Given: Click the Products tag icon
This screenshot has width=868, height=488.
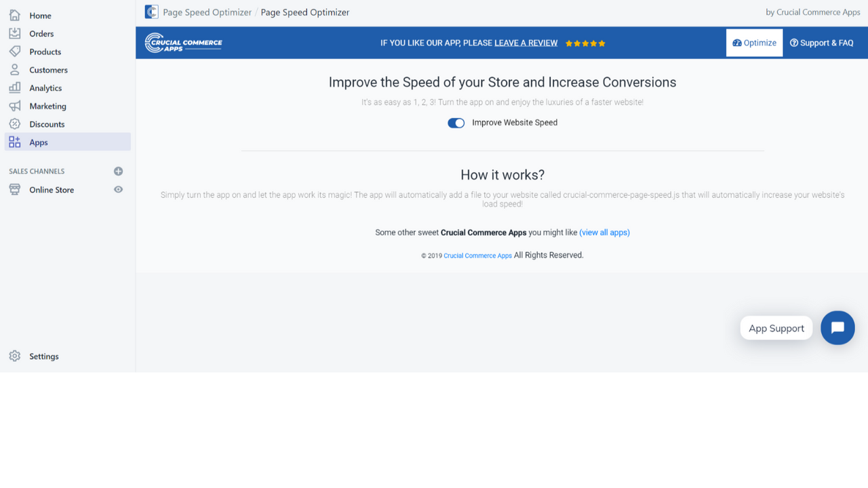Looking at the screenshot, I should pos(15,52).
